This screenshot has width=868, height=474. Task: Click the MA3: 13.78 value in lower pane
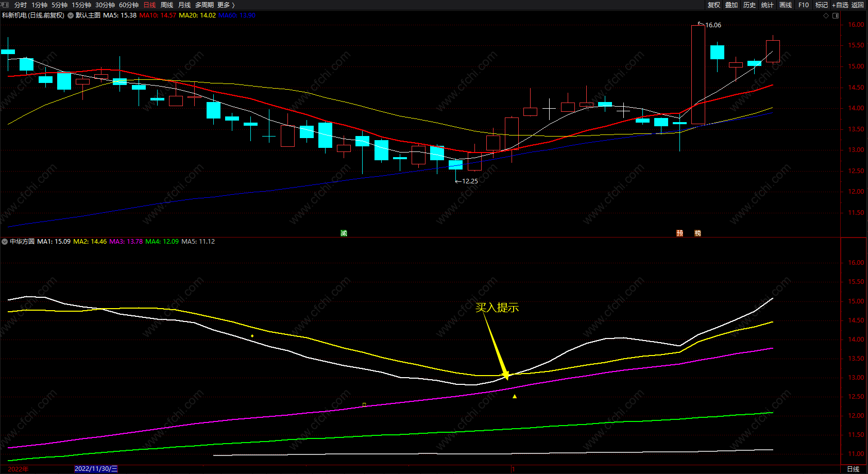(126, 242)
